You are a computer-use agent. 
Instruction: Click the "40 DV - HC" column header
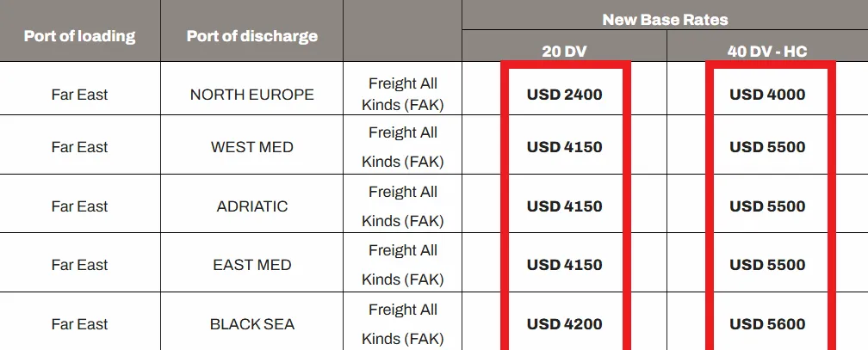tap(767, 52)
